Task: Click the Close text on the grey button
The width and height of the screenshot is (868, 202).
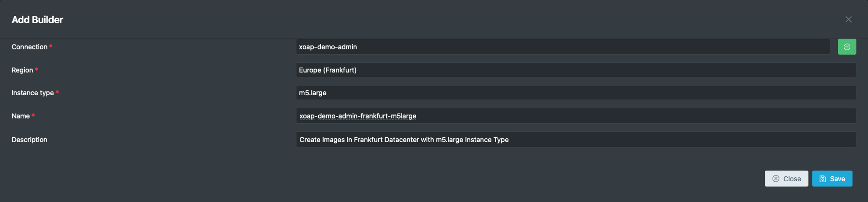Action: pos(792,179)
